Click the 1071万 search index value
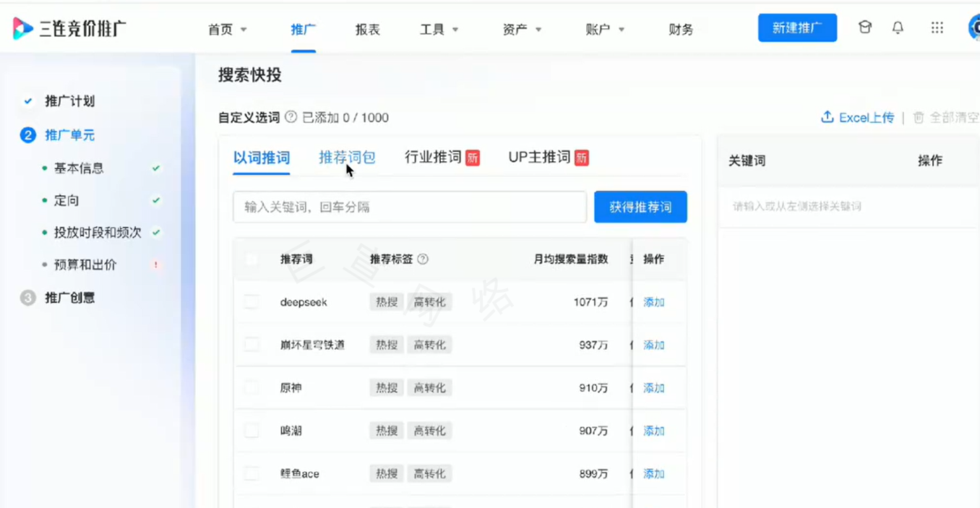 tap(590, 302)
